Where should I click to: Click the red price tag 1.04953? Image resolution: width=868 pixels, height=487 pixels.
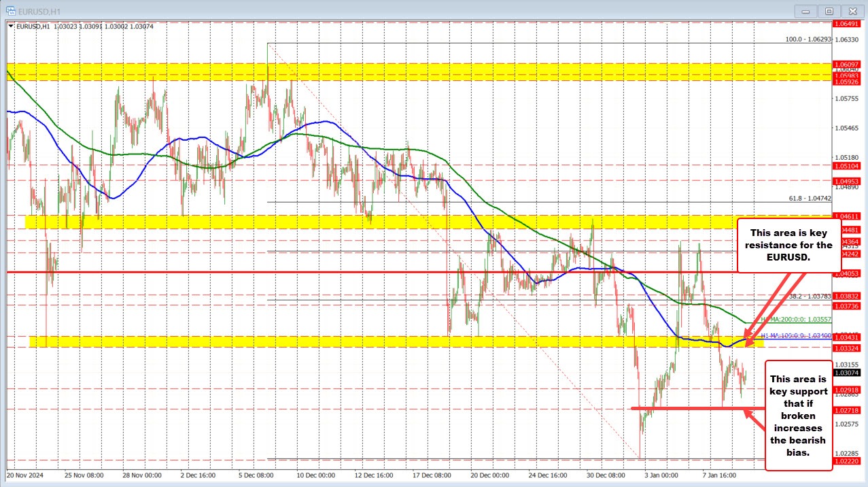pos(848,181)
